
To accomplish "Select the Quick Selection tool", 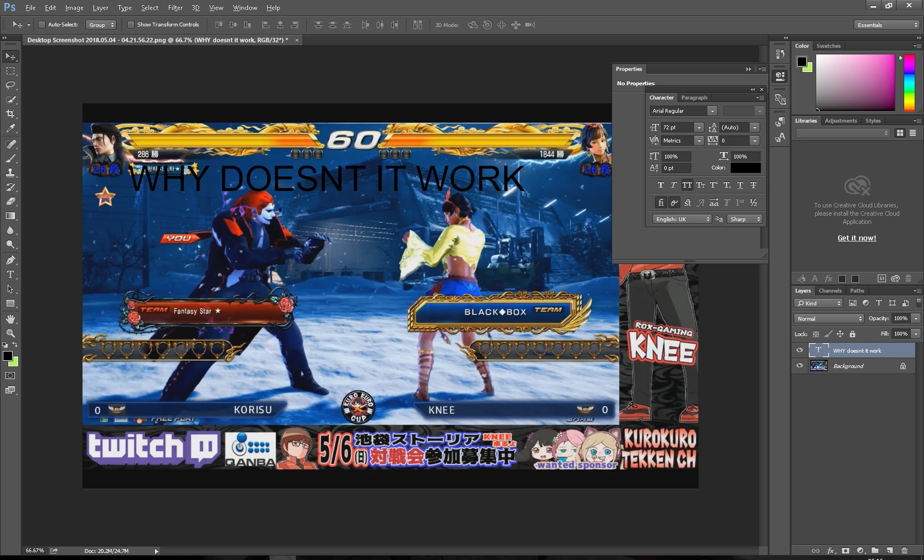I will (x=10, y=100).
